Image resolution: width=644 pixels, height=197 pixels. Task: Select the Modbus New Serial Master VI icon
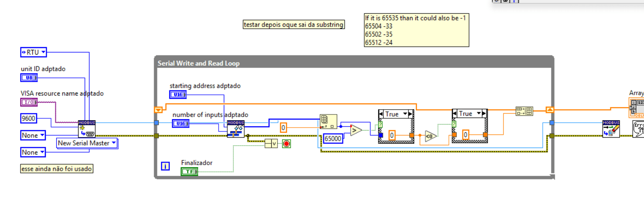86,129
